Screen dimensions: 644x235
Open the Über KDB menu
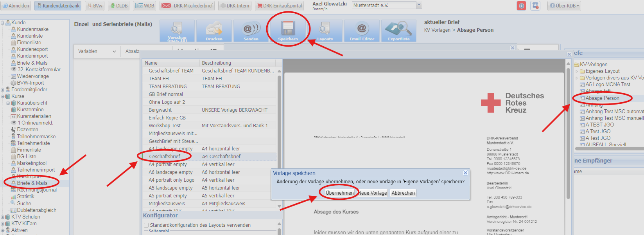pyautogui.click(x=564, y=6)
